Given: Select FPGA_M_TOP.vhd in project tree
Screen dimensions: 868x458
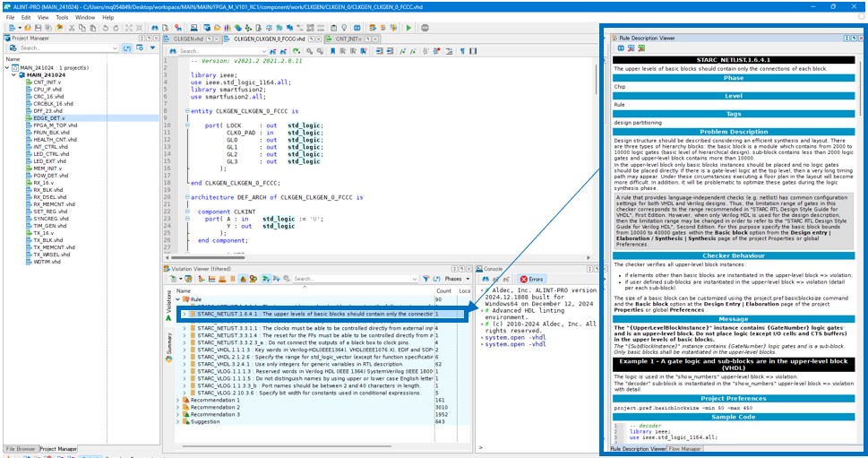Looking at the screenshot, I should click(55, 125).
